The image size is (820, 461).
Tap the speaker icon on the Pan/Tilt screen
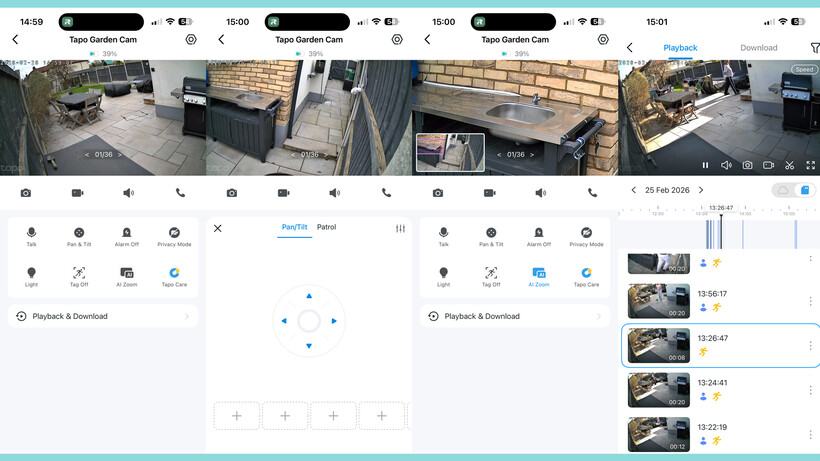click(x=335, y=193)
